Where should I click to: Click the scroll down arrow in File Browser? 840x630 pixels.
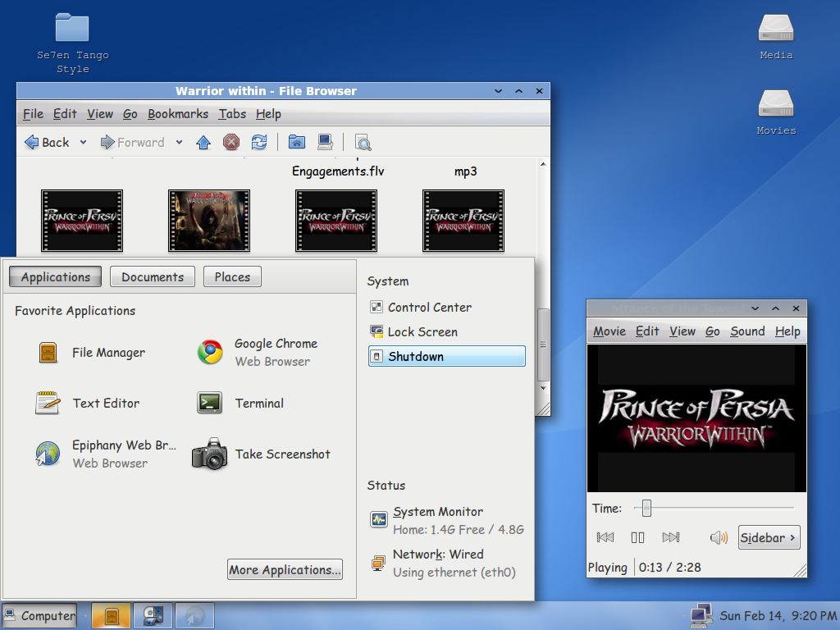(543, 388)
